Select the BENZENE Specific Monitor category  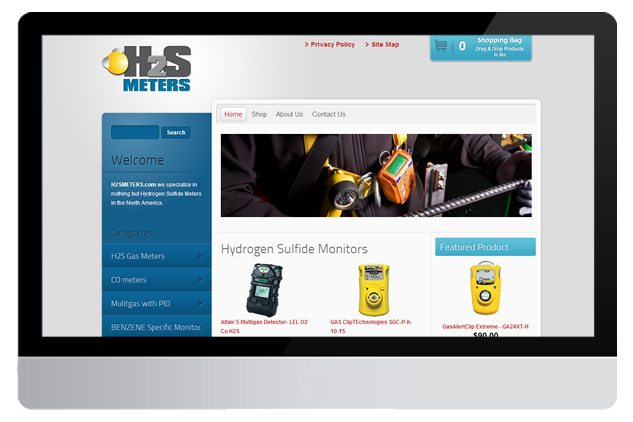tap(156, 327)
